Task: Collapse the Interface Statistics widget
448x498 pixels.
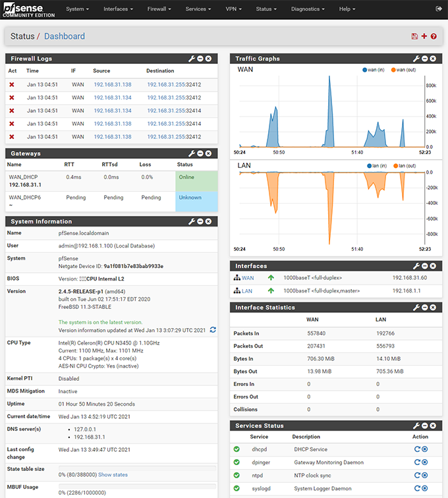Action: pyautogui.click(x=425, y=307)
